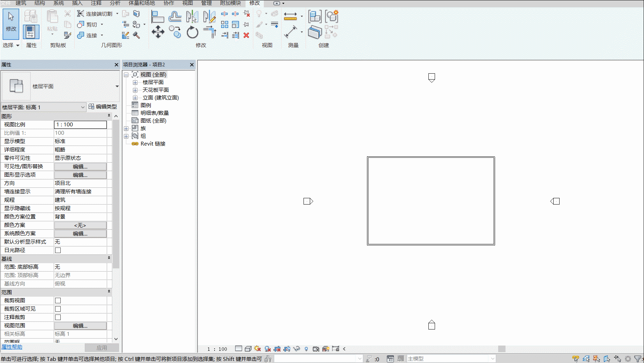Open the 建筑 ribbon tab
644x363 pixels.
[21, 3]
